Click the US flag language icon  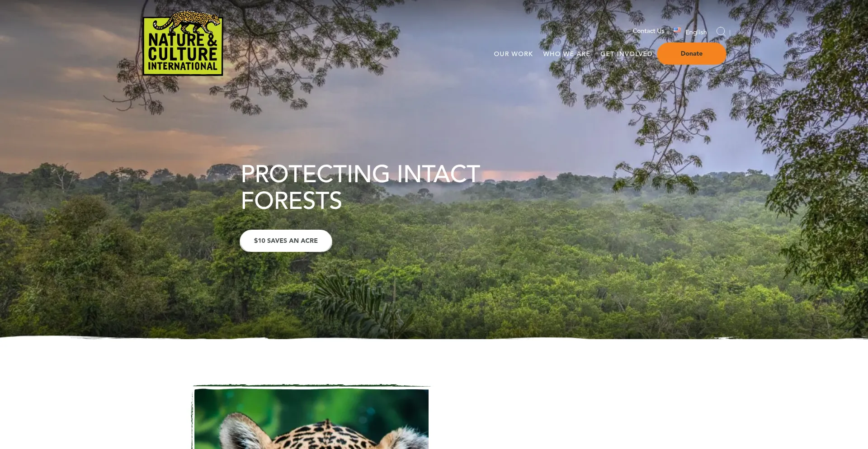pos(677,30)
